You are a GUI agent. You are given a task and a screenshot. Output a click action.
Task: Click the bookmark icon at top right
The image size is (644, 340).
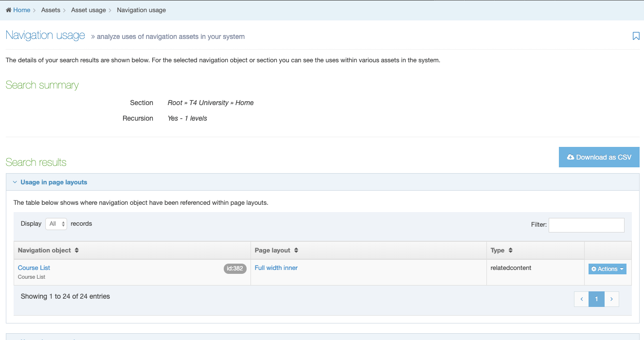[636, 36]
